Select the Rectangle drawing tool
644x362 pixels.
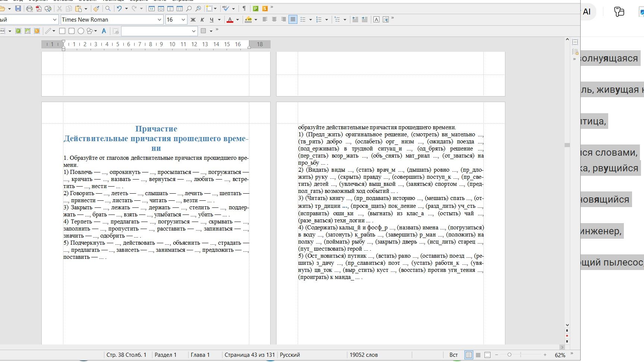tap(62, 31)
